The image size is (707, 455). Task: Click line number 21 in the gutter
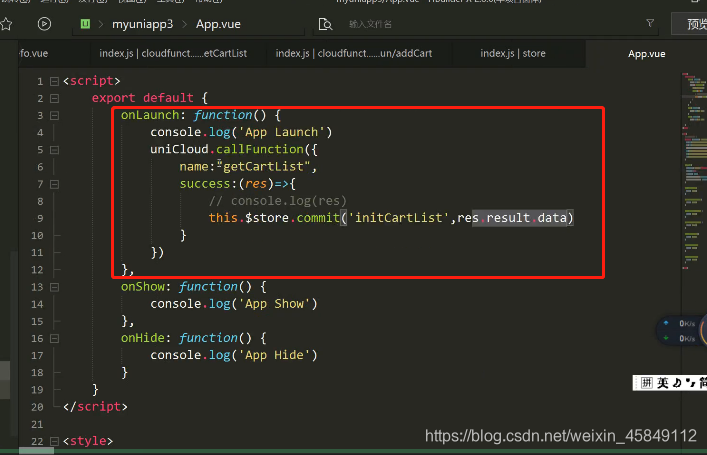click(37, 424)
